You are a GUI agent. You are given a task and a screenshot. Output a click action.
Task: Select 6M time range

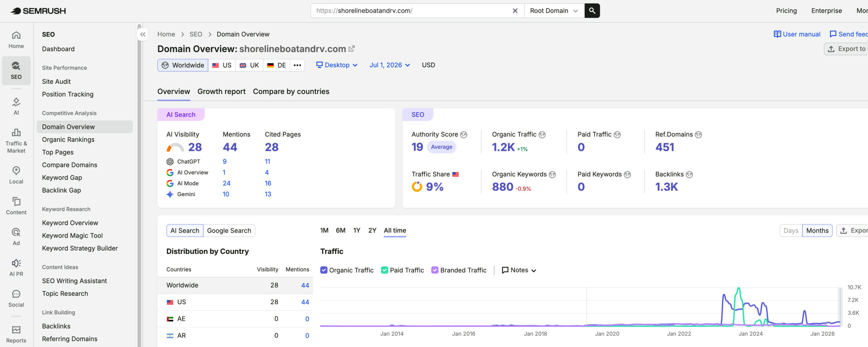pos(340,230)
